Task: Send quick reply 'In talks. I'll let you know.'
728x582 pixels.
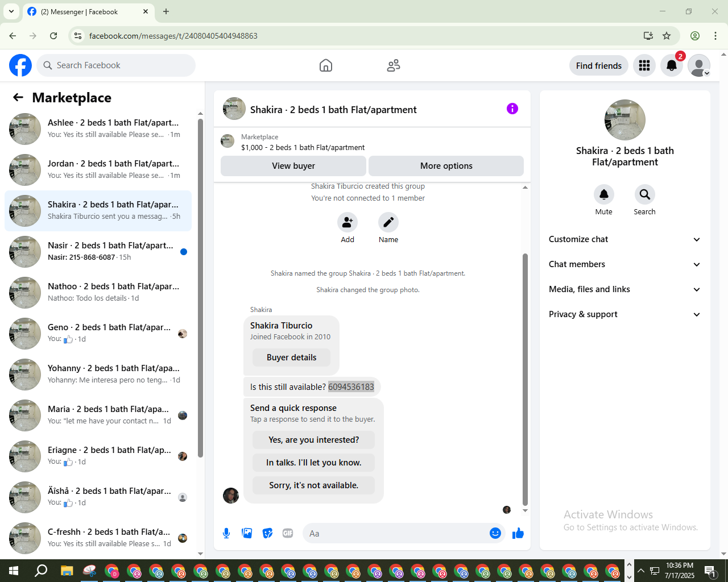Action: pyautogui.click(x=314, y=463)
